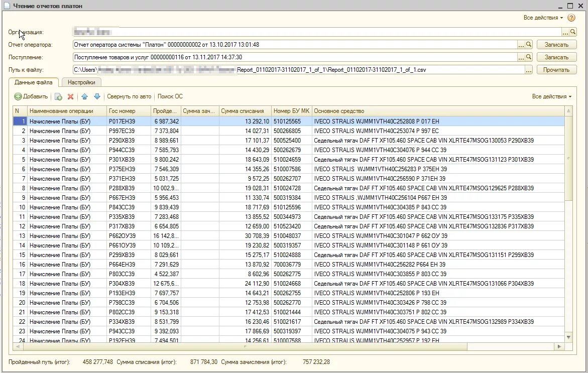Click the Поступление input field
Viewport: 588px width, 373px height.
coord(295,57)
